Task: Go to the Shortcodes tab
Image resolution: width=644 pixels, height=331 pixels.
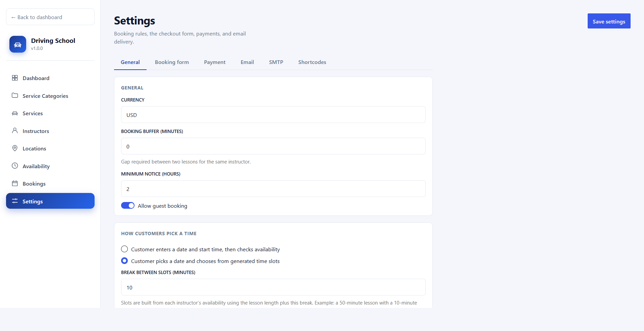Action: (x=312, y=62)
